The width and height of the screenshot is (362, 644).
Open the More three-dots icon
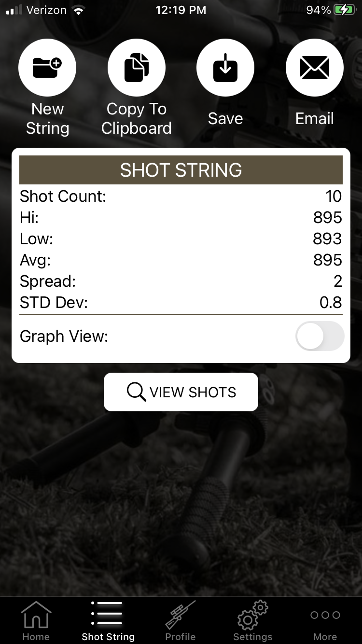point(325,615)
